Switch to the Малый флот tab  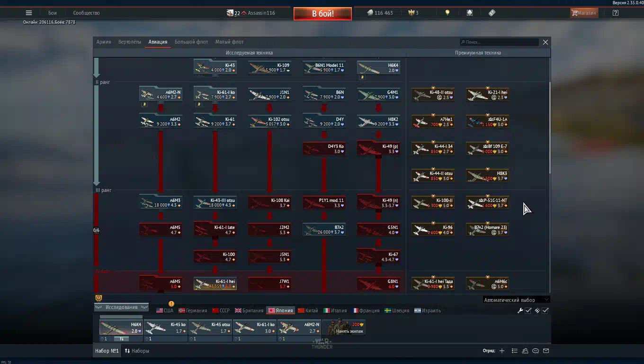tap(229, 42)
